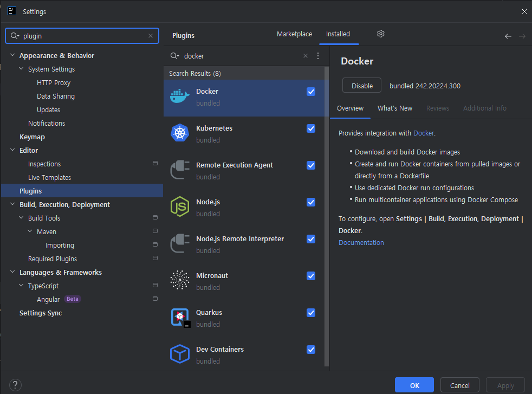The width and height of the screenshot is (532, 394).
Task: Click the Node.js hexagon logo icon
Action: 179,206
